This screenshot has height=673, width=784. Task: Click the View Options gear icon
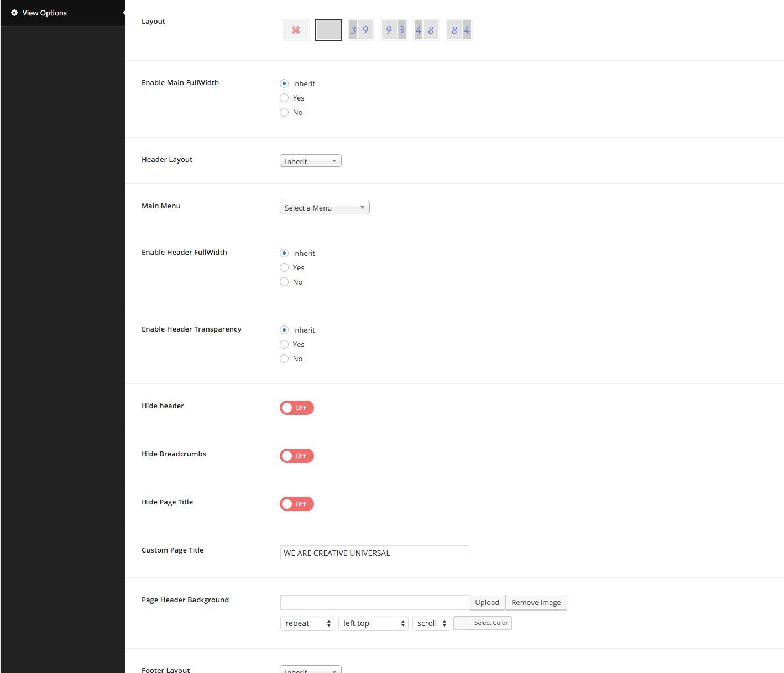[14, 13]
